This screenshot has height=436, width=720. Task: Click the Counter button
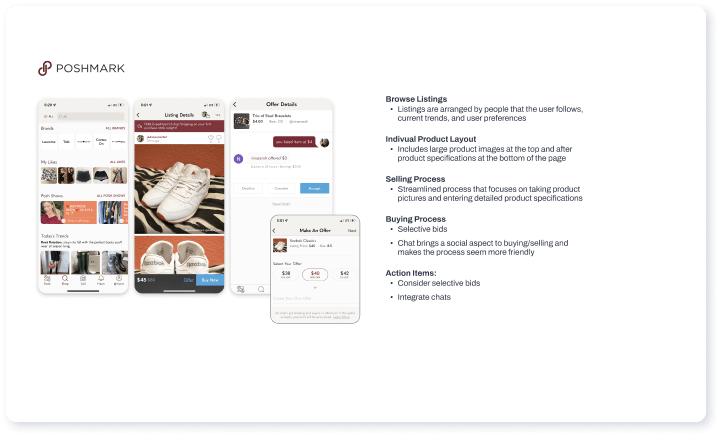[281, 188]
